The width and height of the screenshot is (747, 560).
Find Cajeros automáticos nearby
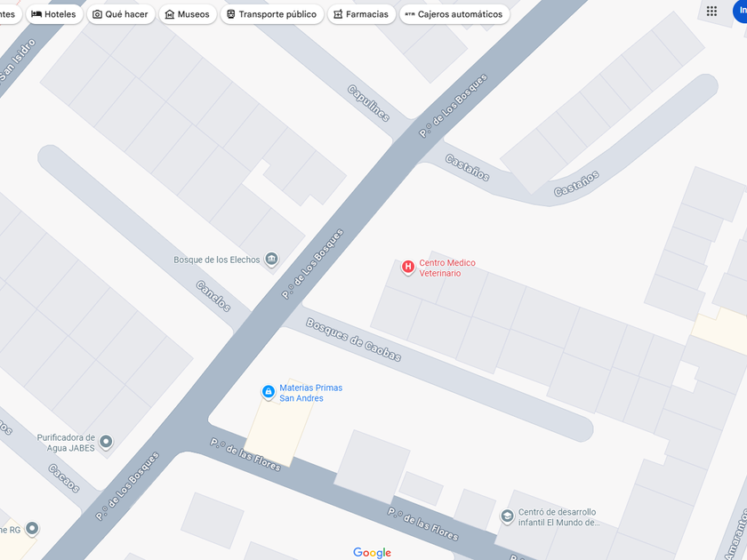pos(454,14)
